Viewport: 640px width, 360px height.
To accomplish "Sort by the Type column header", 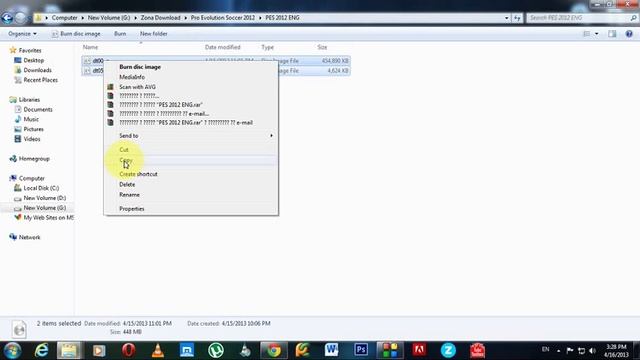I will (x=267, y=47).
